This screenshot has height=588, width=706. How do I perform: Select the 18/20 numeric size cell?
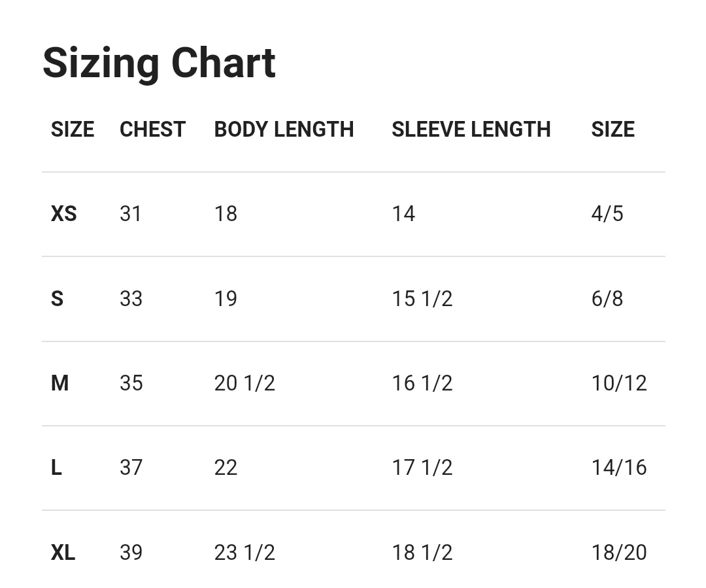tap(618, 553)
